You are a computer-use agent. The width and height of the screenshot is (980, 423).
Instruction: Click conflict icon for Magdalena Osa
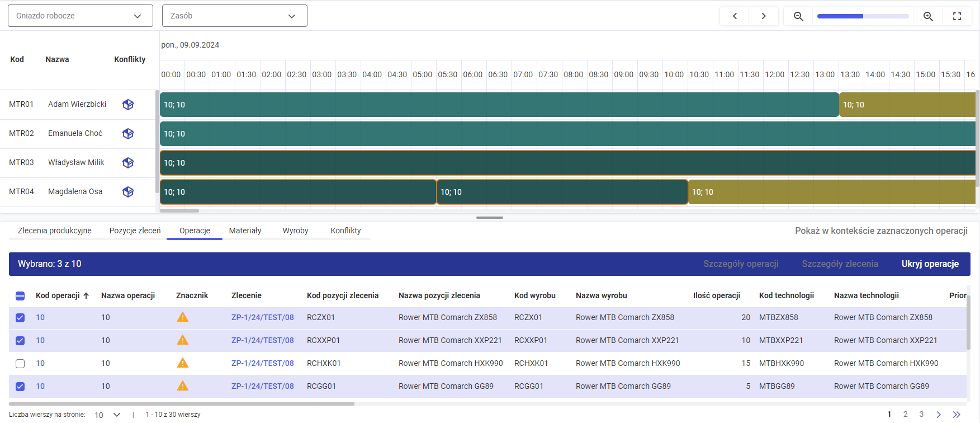[x=128, y=192]
